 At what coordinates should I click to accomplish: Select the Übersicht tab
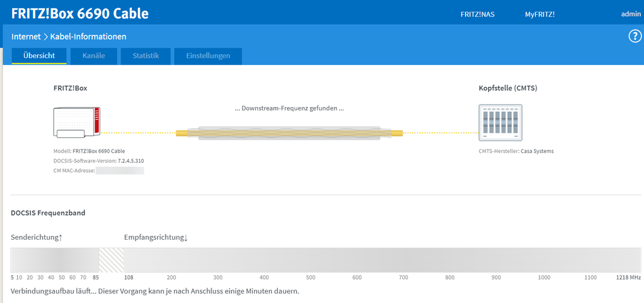click(39, 56)
